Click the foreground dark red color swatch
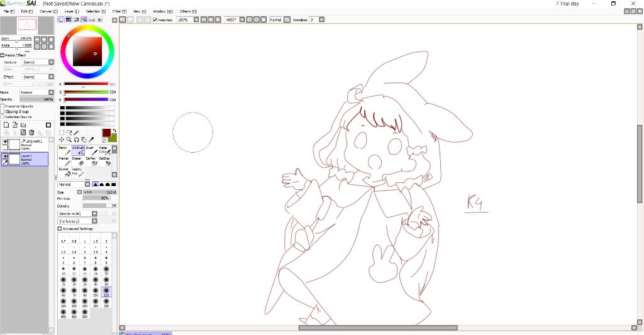 click(106, 133)
